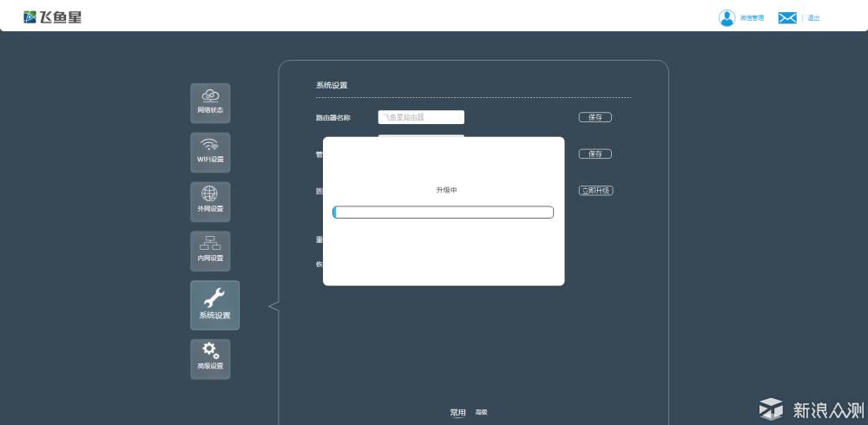Click 退出 logout link
This screenshot has height=425, width=868.
813,17
